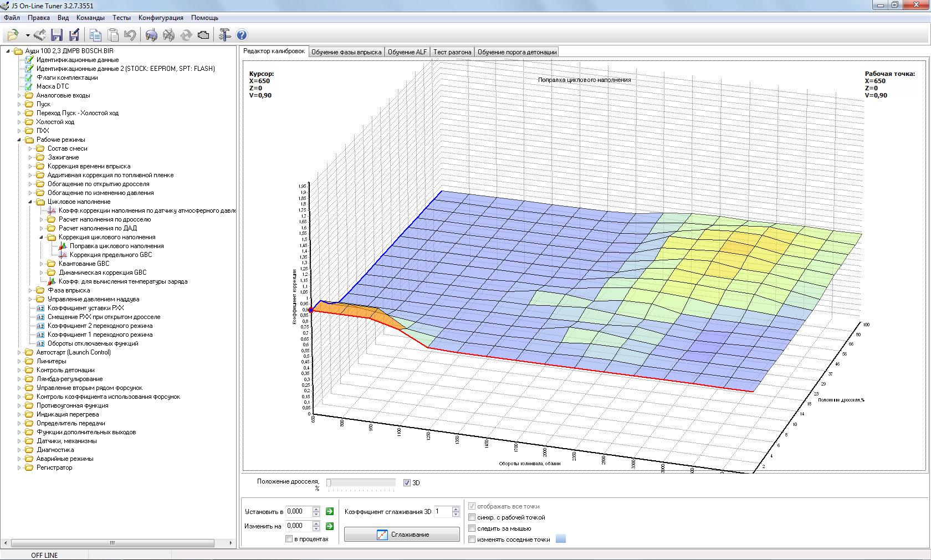This screenshot has height=560, width=931.
Task: Toggle отображать все точки checkbox
Action: coord(472,506)
